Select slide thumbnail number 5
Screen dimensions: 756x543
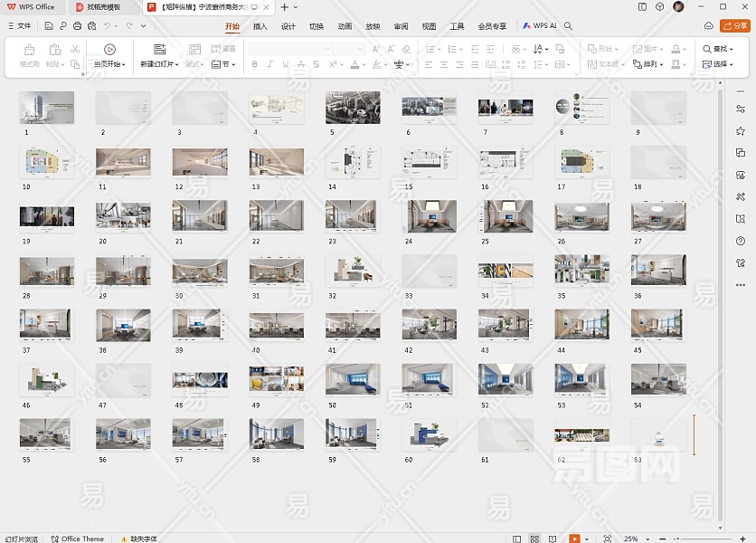point(353,108)
